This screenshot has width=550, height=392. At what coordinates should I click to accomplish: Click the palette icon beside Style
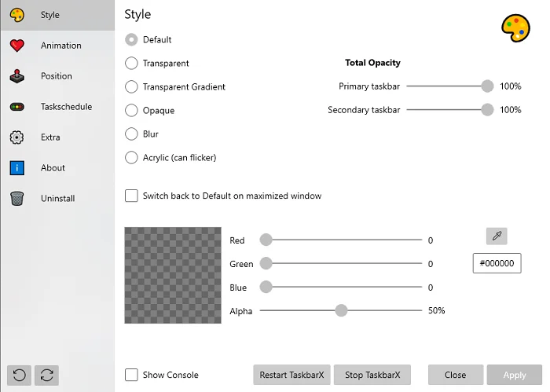pos(17,15)
